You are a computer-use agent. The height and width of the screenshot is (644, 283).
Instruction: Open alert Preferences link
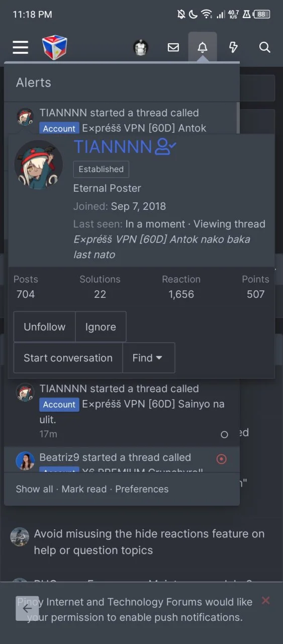coord(142,489)
